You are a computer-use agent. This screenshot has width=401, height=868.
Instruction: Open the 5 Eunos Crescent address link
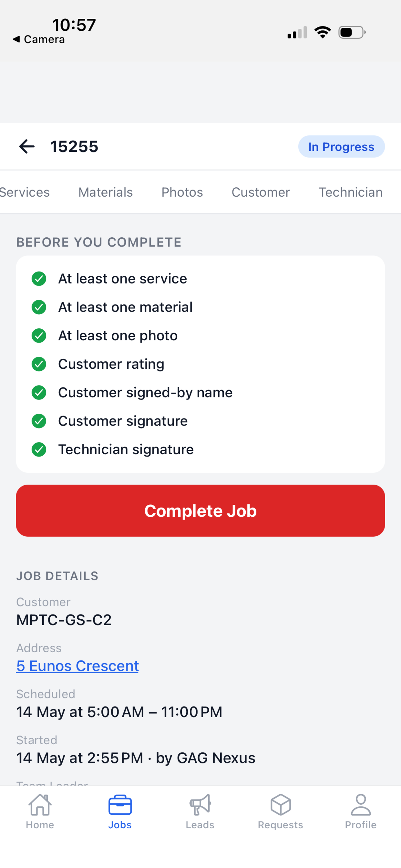click(77, 666)
